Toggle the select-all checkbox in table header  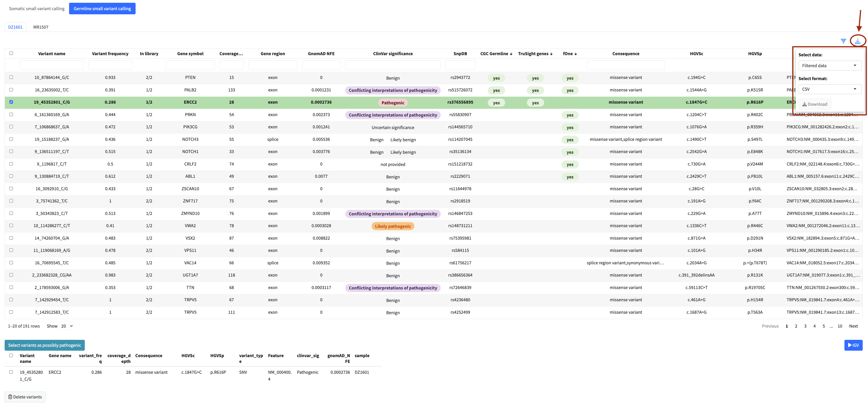pos(11,53)
